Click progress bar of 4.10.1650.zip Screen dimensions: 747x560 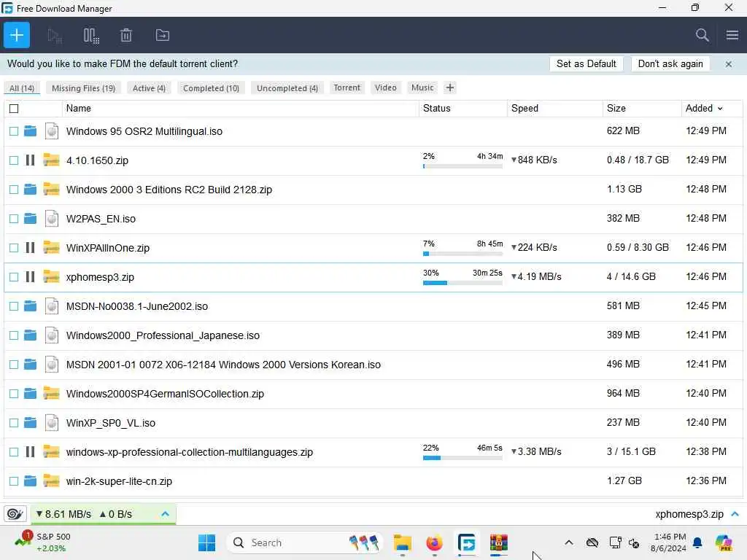pos(462,166)
